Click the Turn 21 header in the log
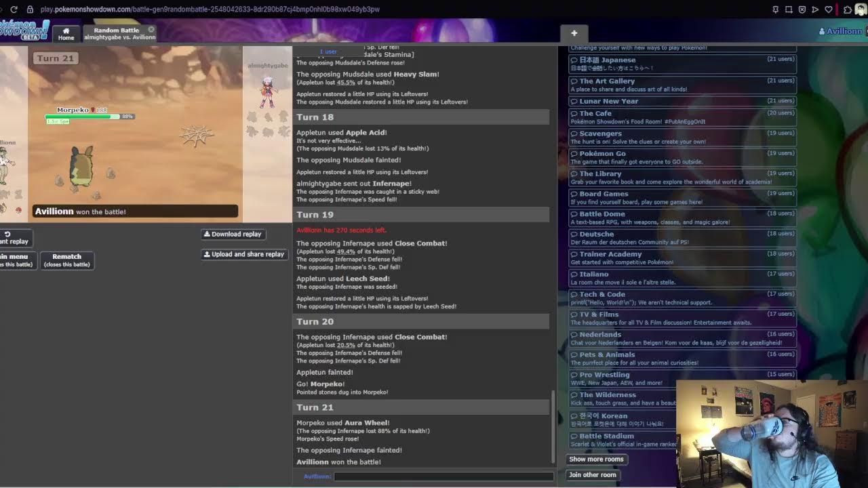Viewport: 868px width, 488px height. click(421, 407)
